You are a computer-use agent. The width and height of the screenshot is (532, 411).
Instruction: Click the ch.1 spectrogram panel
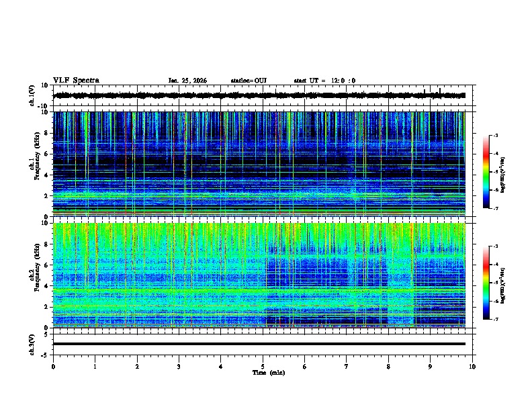(x=259, y=164)
